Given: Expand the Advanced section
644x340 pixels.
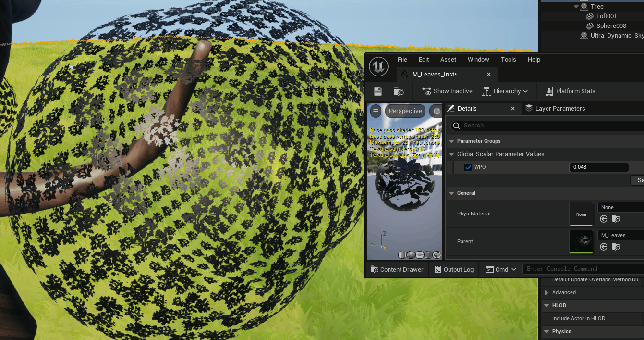Looking at the screenshot, I should (x=547, y=292).
